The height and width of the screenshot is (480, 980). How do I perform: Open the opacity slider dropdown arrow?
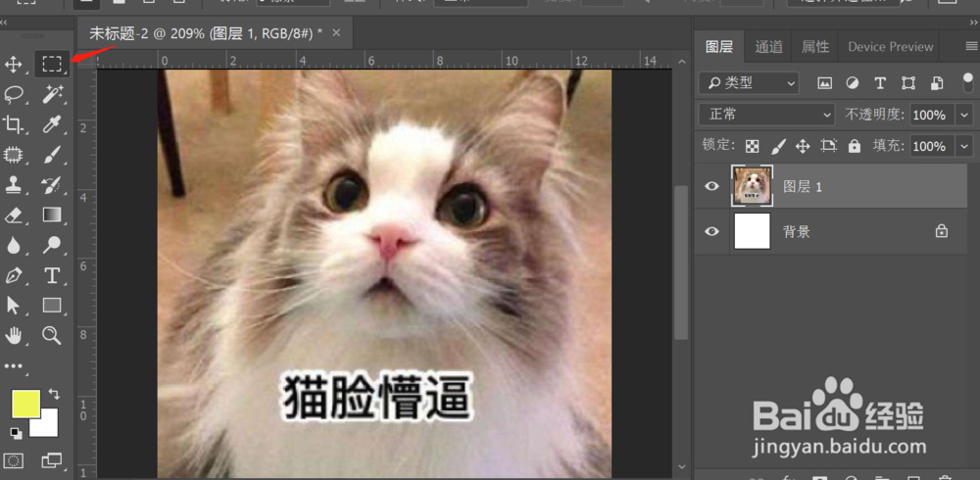(x=965, y=115)
